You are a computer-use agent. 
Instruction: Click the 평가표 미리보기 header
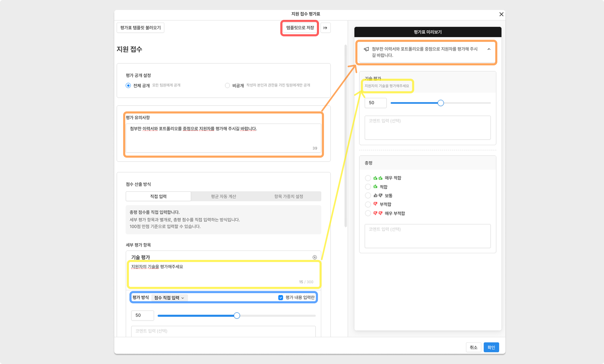coord(428,32)
